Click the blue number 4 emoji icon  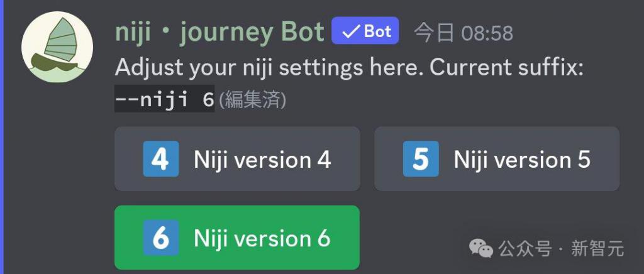161,159
